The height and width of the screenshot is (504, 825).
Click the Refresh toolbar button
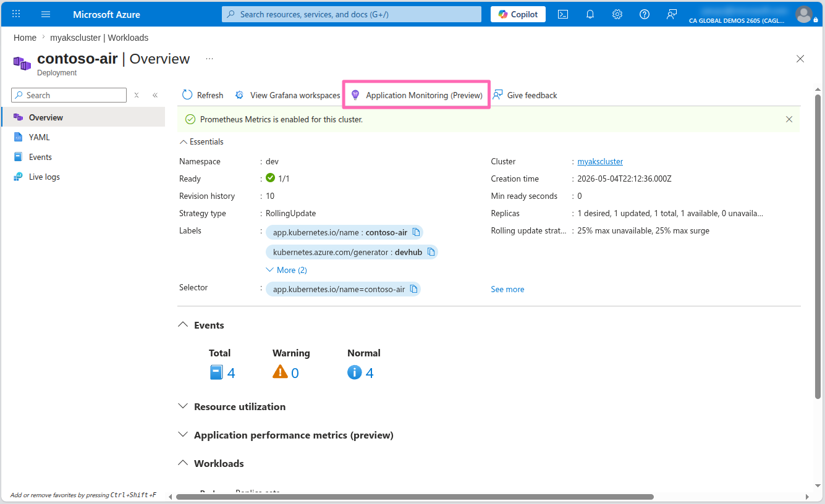[203, 95]
